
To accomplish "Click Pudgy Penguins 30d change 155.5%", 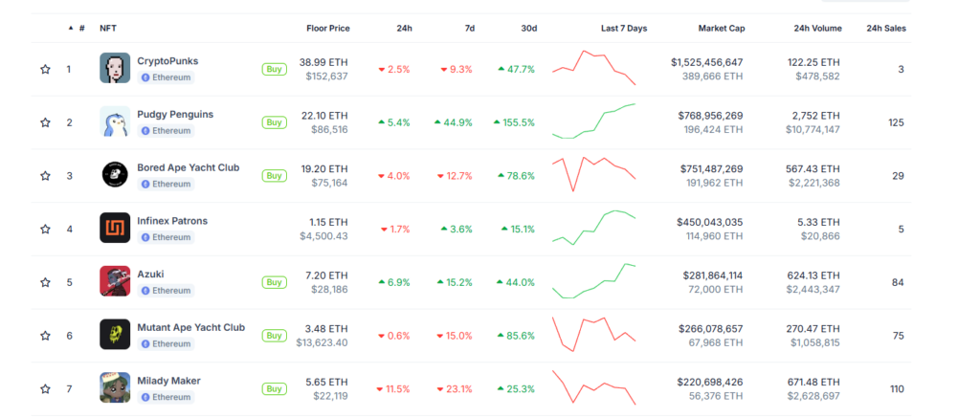I will 514,123.
